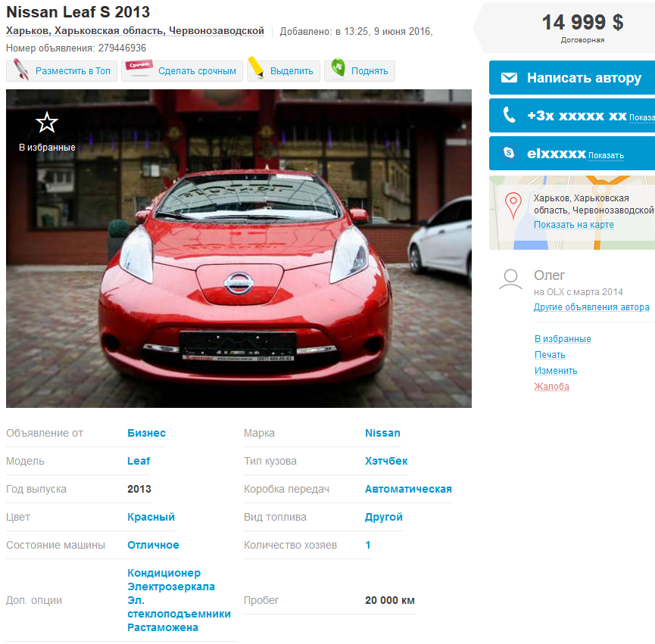The height and width of the screenshot is (644, 655).
Task: Click 'Nissan' brand link
Action: pyautogui.click(x=382, y=433)
